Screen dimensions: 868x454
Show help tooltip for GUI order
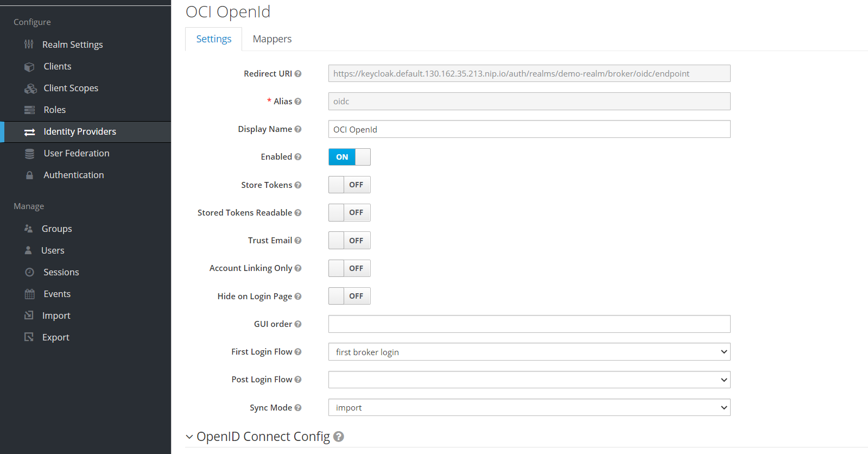[298, 324]
